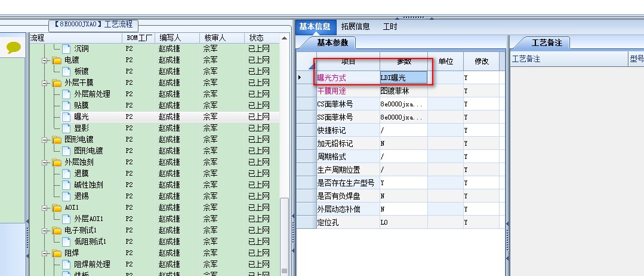This screenshot has width=644, height=276.
Task: Click the process tree scroll-up arrow
Action: pos(284,38)
